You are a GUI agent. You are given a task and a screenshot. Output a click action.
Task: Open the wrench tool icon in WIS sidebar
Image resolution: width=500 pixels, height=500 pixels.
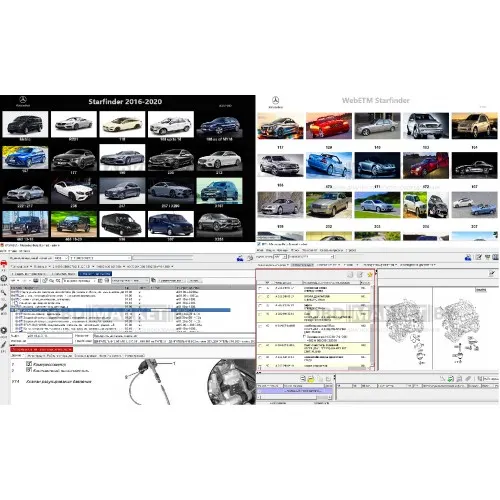tap(4, 307)
